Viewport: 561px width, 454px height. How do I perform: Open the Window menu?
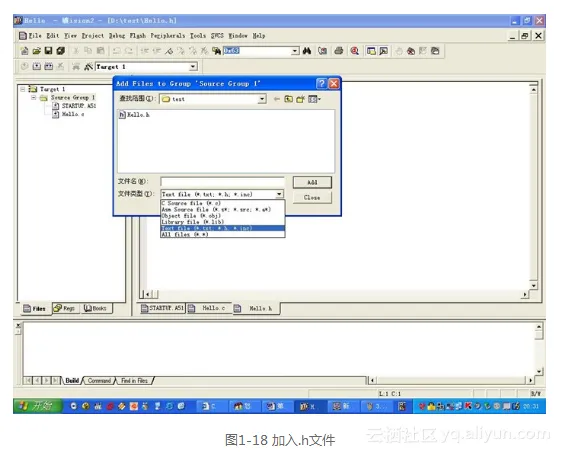click(238, 35)
